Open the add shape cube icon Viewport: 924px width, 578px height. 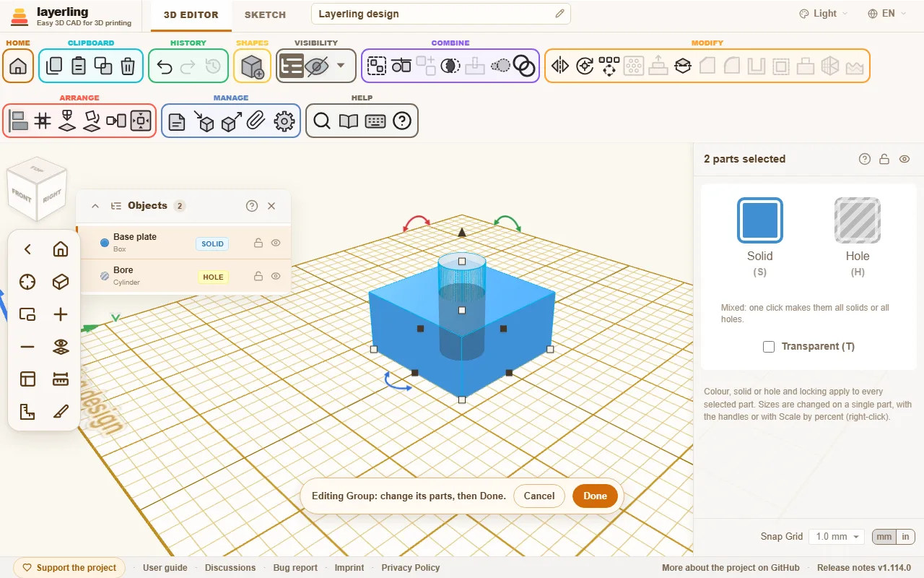pyautogui.click(x=252, y=66)
